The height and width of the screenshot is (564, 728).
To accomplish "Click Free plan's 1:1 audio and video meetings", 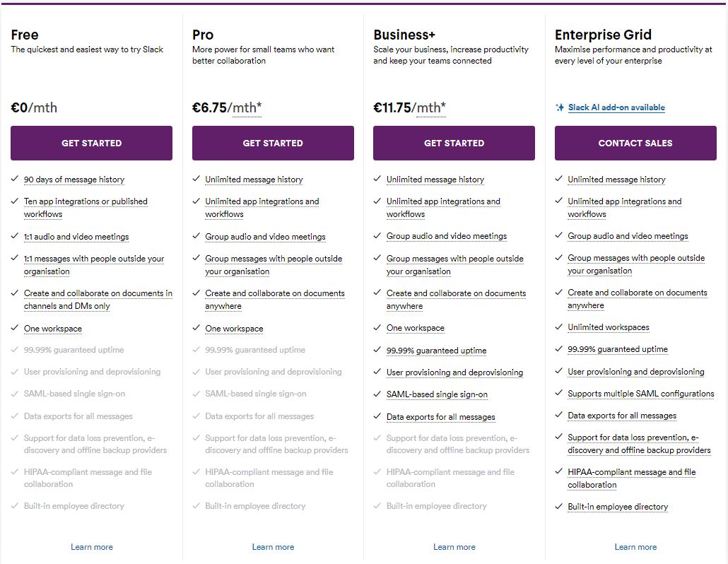I will point(76,237).
